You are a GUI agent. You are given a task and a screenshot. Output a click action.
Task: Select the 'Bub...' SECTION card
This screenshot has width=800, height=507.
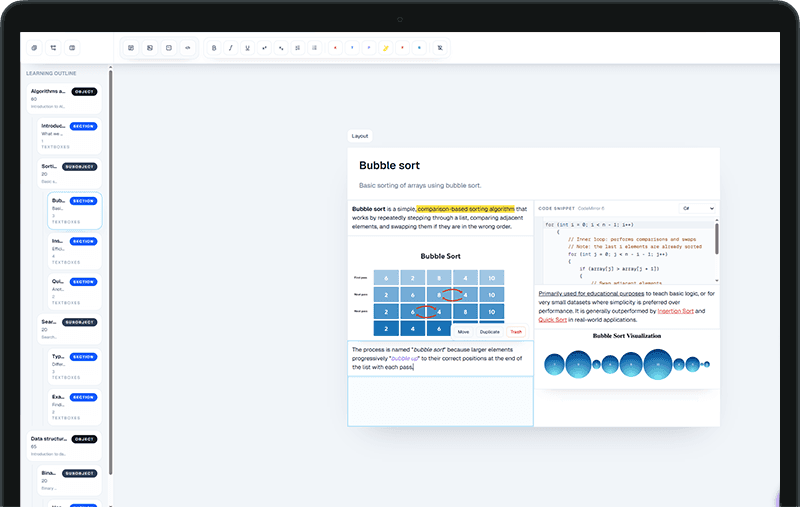pyautogui.click(x=74, y=211)
